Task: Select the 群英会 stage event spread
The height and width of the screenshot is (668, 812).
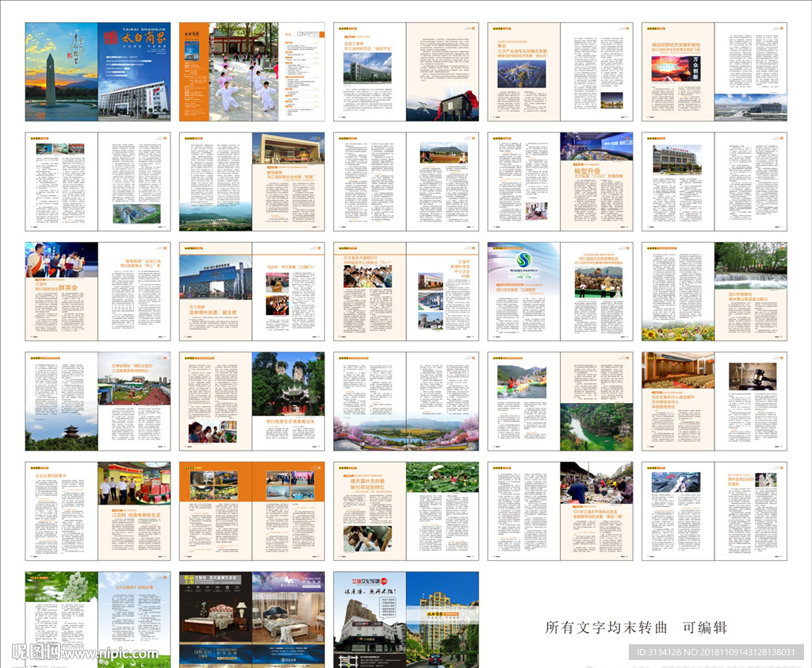Action: coord(98,291)
